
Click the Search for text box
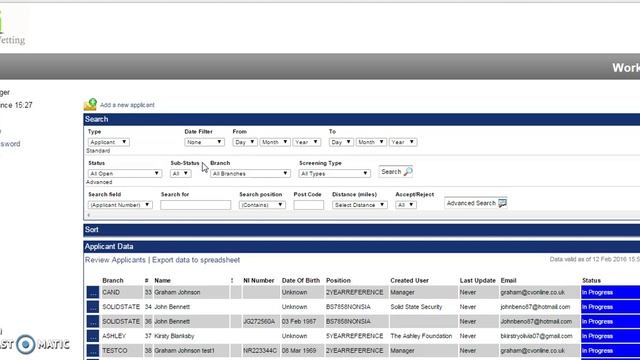pyautogui.click(x=196, y=205)
